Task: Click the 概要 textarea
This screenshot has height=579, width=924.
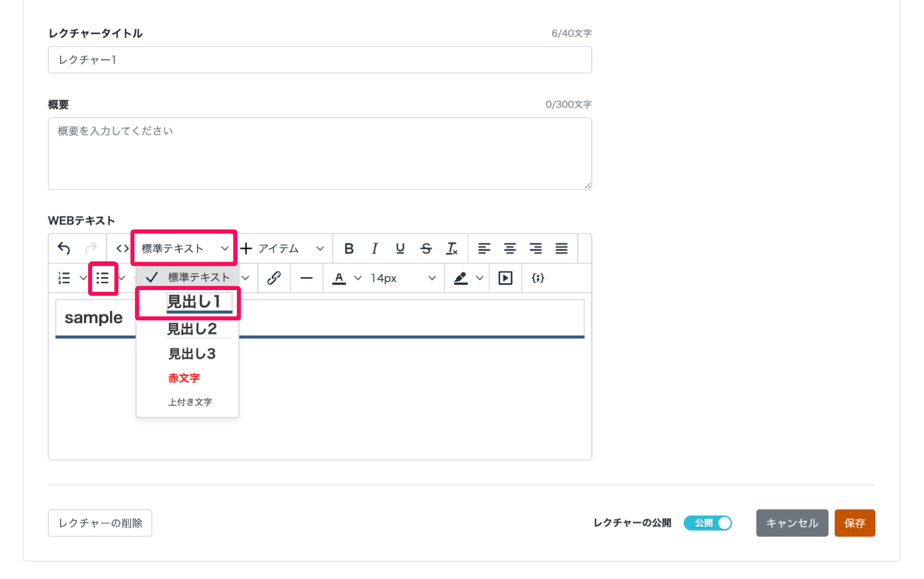Action: [x=320, y=153]
